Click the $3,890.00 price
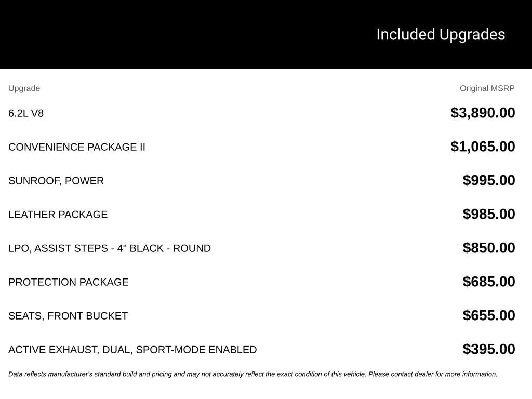Image resolution: width=532 pixels, height=399 pixels. [483, 113]
